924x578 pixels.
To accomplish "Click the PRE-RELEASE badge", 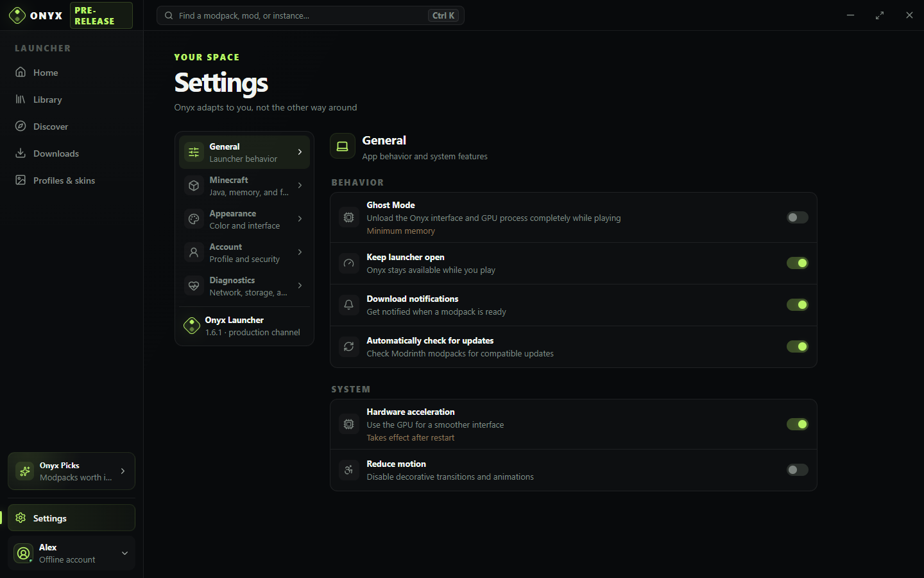I will pyautogui.click(x=101, y=15).
